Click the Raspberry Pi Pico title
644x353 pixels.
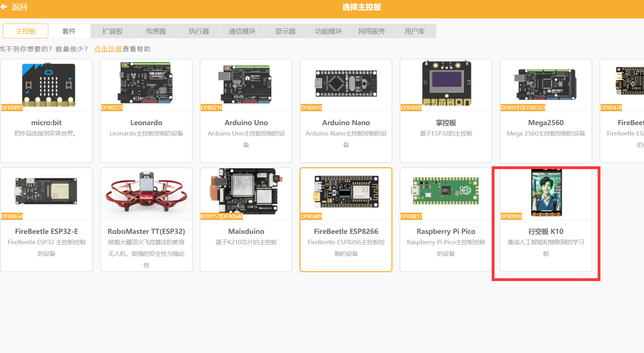click(x=446, y=231)
